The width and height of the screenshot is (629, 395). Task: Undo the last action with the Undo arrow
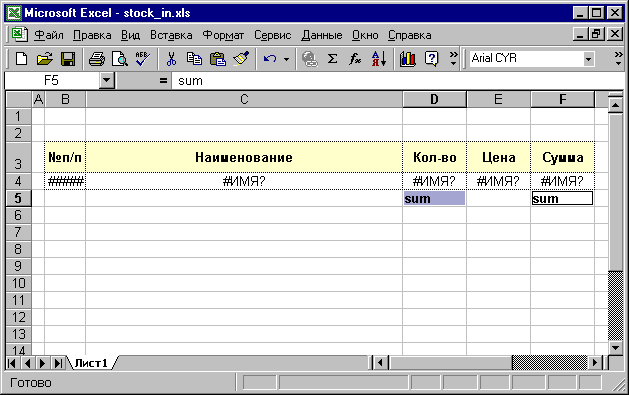tap(270, 59)
